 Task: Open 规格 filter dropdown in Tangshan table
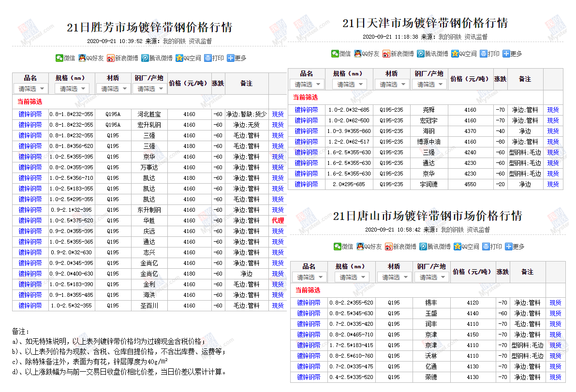(x=352, y=277)
